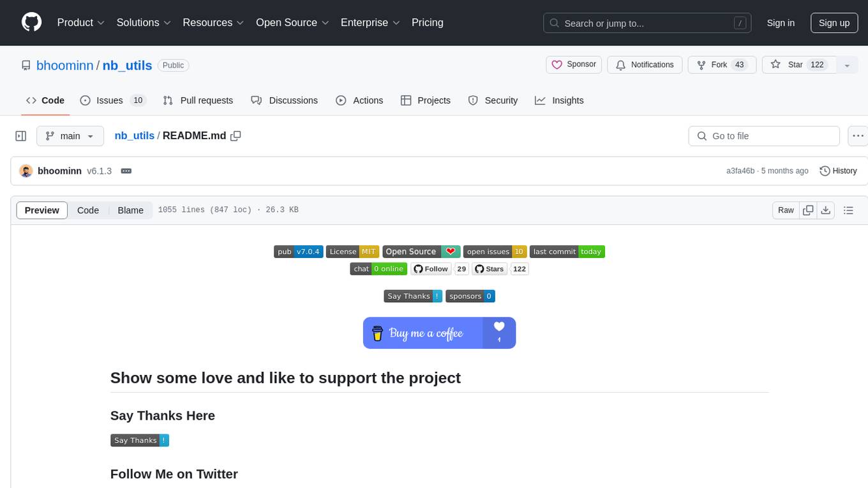Image resolution: width=868 pixels, height=488 pixels.
Task: Switch to the Pull requests tab
Action: pos(198,100)
